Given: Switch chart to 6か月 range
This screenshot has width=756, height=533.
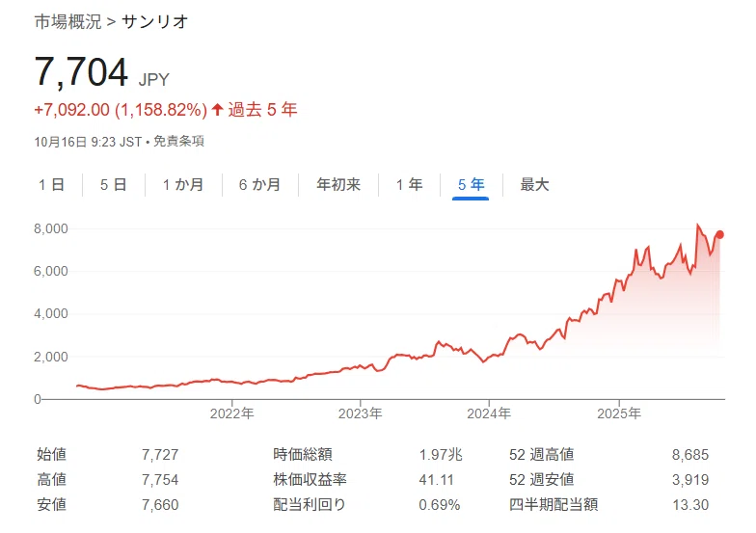Looking at the screenshot, I should pyautogui.click(x=260, y=185).
